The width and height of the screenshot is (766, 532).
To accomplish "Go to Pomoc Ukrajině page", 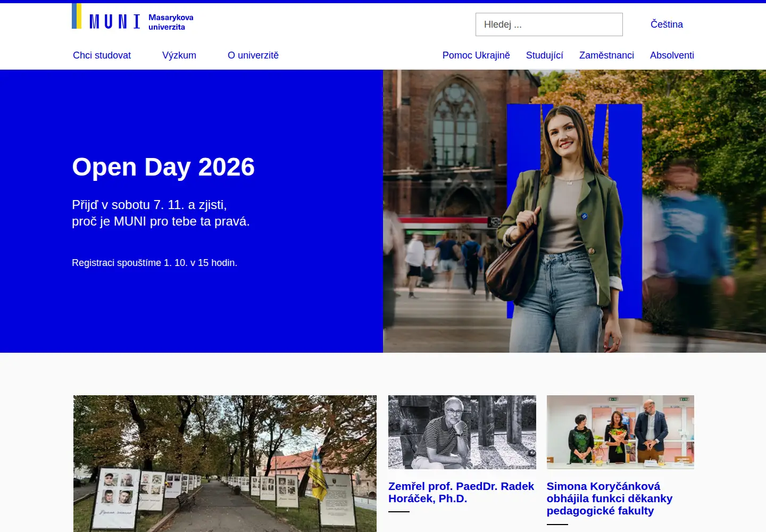I will (x=476, y=55).
